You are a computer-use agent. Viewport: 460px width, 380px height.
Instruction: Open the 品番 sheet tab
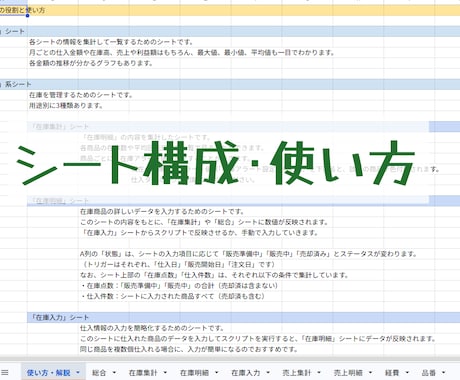[x=429, y=373]
